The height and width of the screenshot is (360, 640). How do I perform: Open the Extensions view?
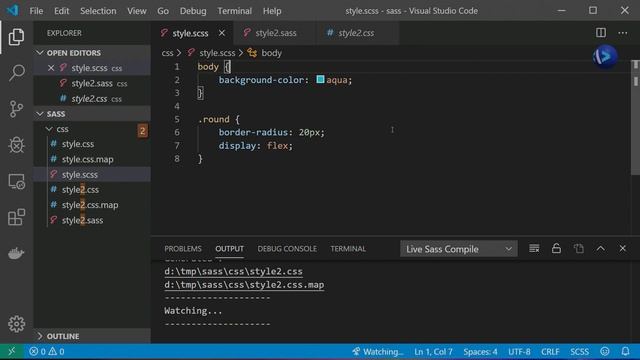[16, 217]
